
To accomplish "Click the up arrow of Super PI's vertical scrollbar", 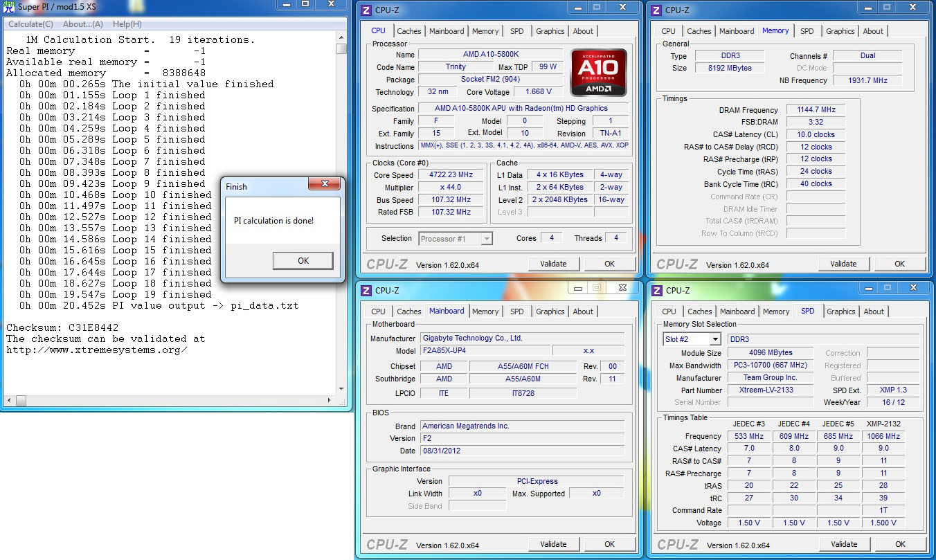I will click(341, 39).
